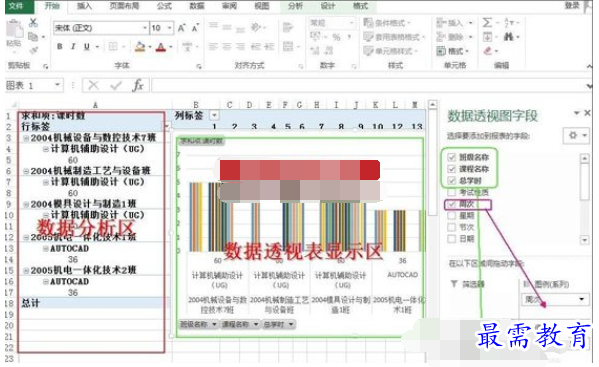Image resolution: width=599 pixels, height=367 pixels.
Task: Switch to the 设计 (Design) ribbon tab
Action: [328, 6]
